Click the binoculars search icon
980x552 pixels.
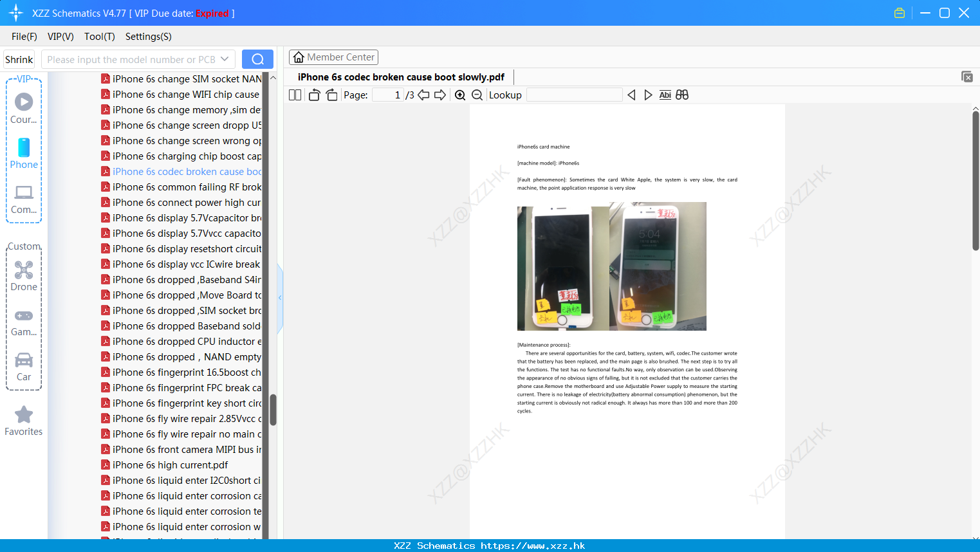coord(682,95)
